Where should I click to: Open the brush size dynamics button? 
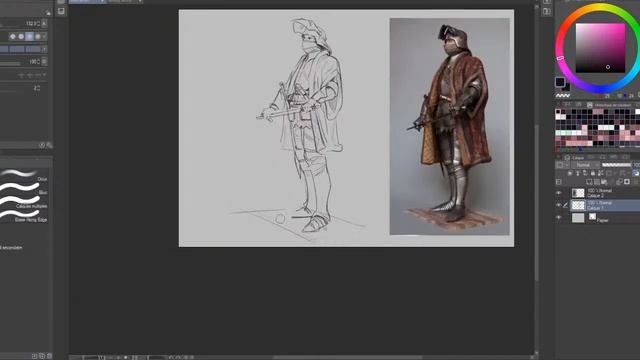[44, 24]
